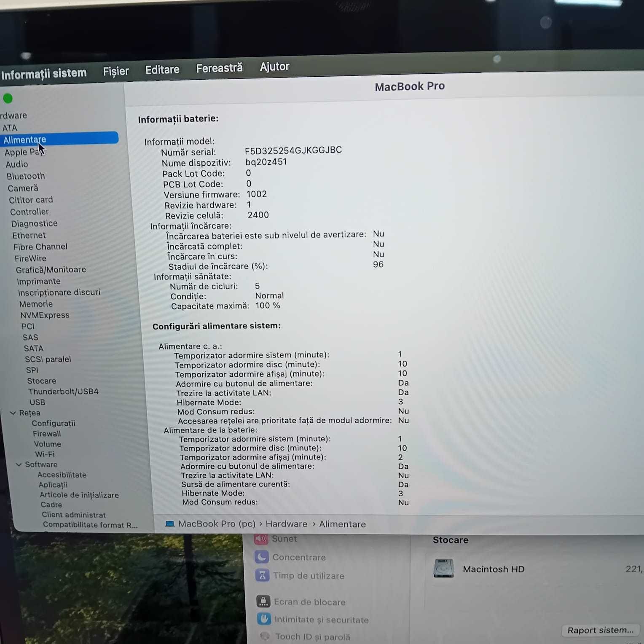Open Concentrare moon icon in Settings
644x644 pixels.
click(262, 557)
